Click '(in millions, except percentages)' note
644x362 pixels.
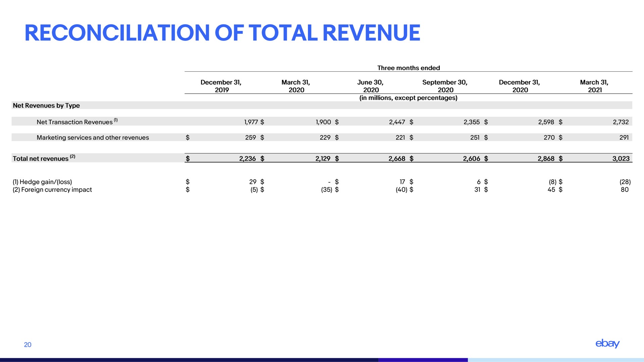(409, 98)
